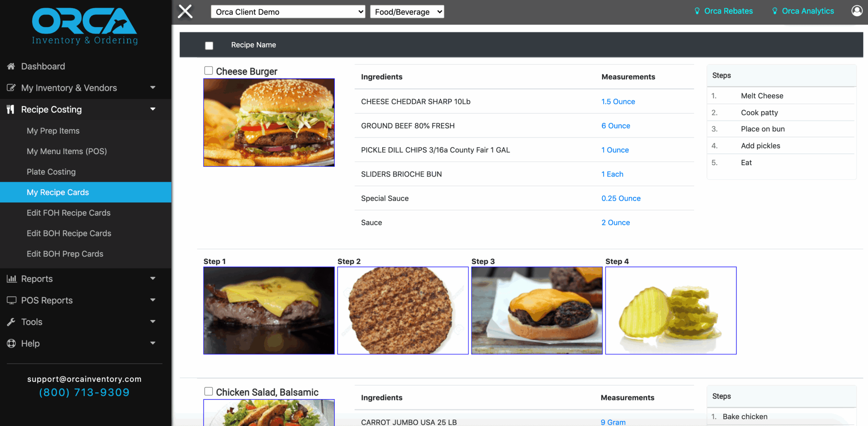This screenshot has width=868, height=426.
Task: Open the user profile account icon
Action: point(857,11)
